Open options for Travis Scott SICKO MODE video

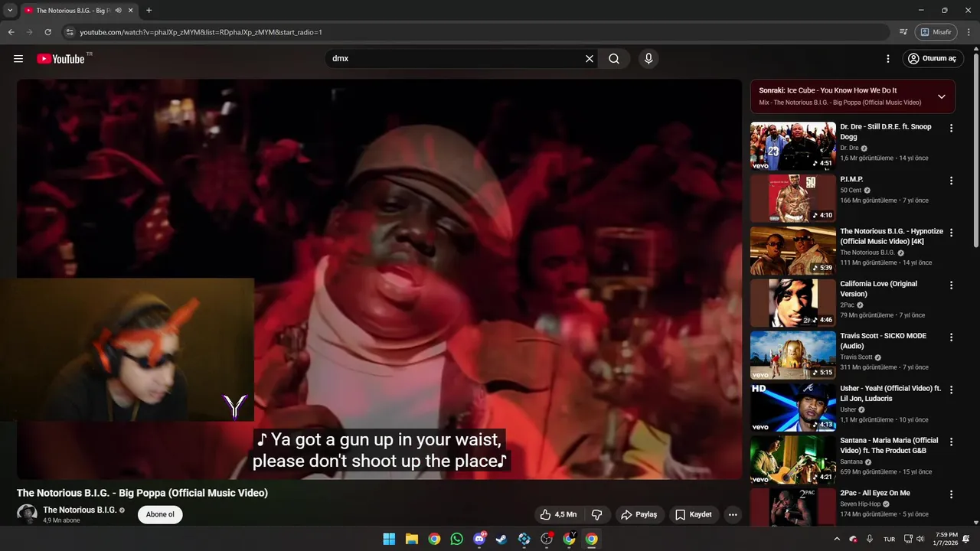[x=951, y=337]
